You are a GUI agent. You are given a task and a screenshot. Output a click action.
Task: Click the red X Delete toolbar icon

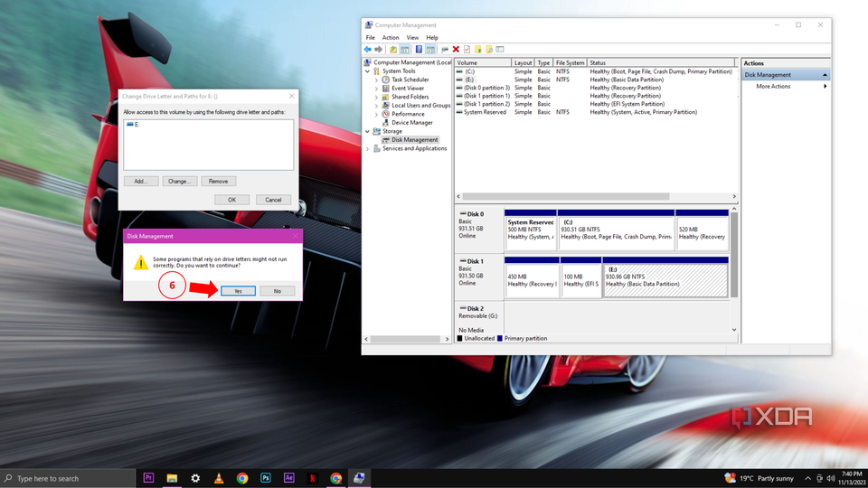[x=456, y=49]
